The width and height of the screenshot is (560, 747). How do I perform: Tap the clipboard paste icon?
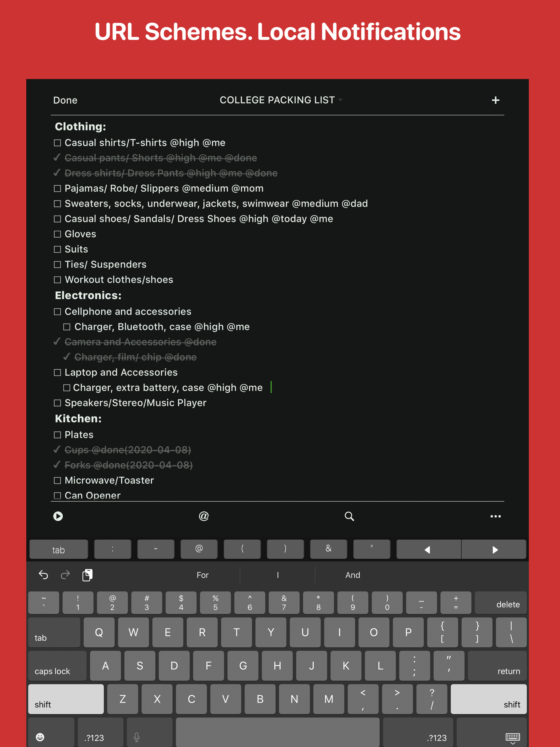tap(87, 575)
